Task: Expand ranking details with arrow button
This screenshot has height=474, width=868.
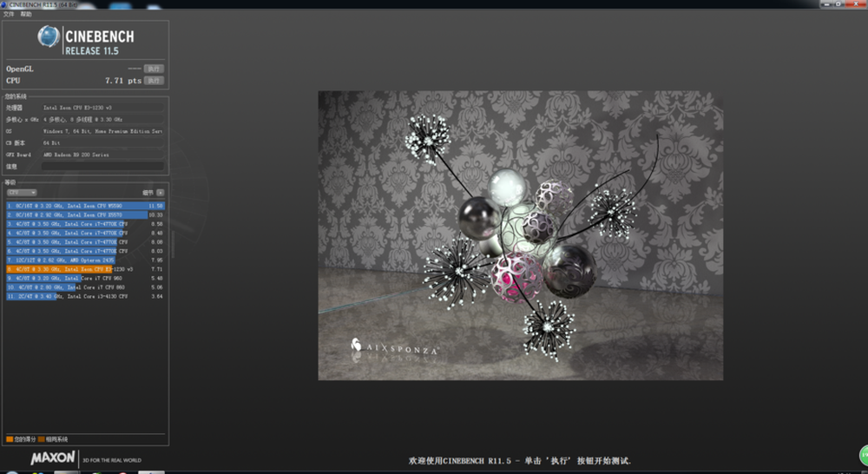Action: coord(160,192)
